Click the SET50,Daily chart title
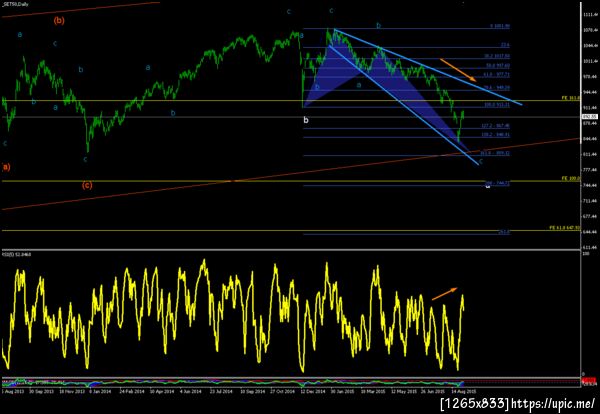This screenshot has height=414, width=600. [13, 4]
